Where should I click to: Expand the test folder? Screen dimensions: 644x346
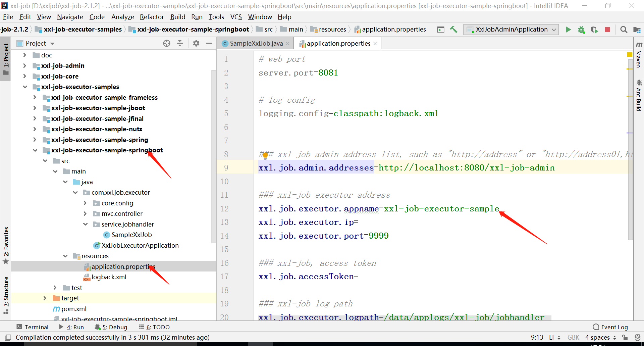point(55,288)
